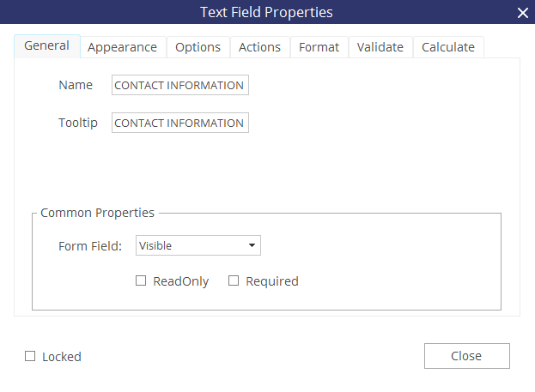
Task: Toggle the Locked checkbox
Action: coord(30,357)
